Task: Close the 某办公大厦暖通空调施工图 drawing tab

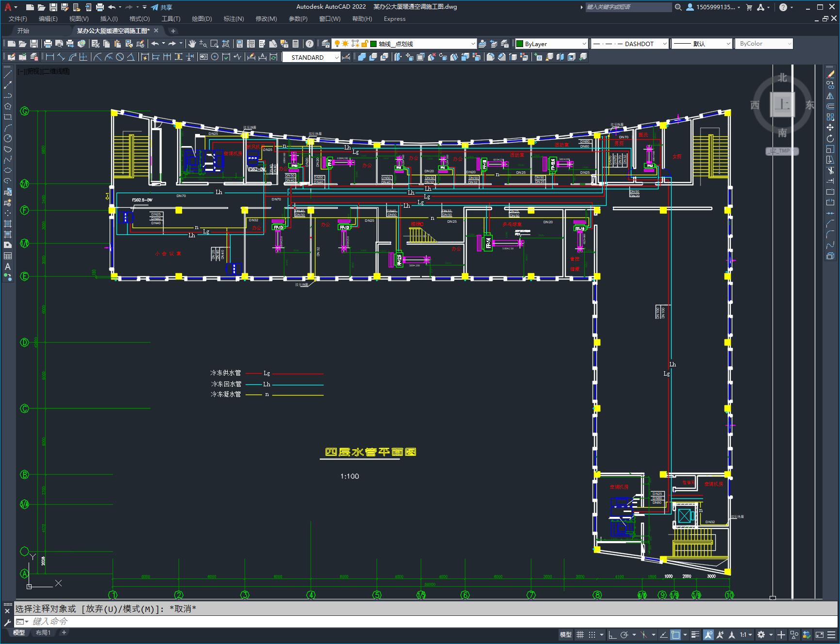Action: click(x=156, y=31)
